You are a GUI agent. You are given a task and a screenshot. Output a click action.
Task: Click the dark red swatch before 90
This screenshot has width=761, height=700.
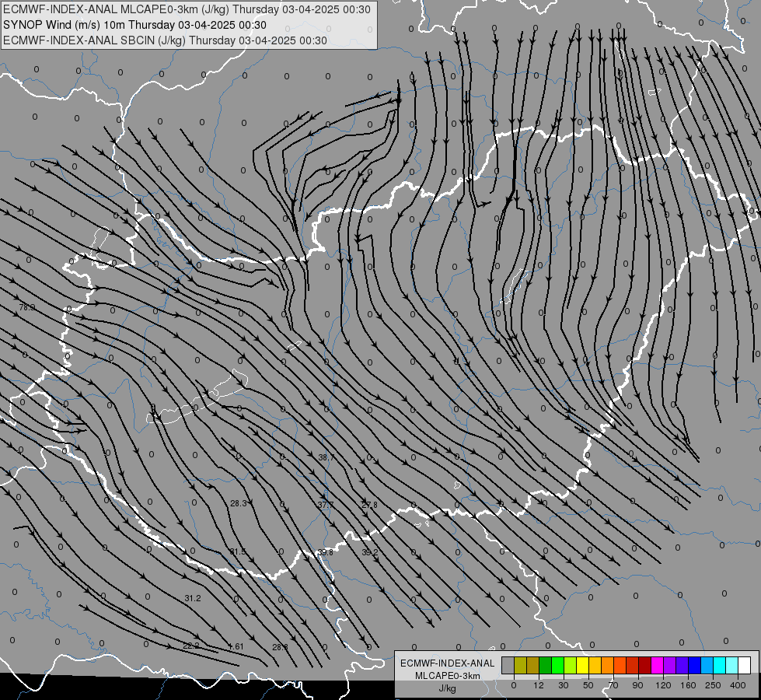point(645,665)
